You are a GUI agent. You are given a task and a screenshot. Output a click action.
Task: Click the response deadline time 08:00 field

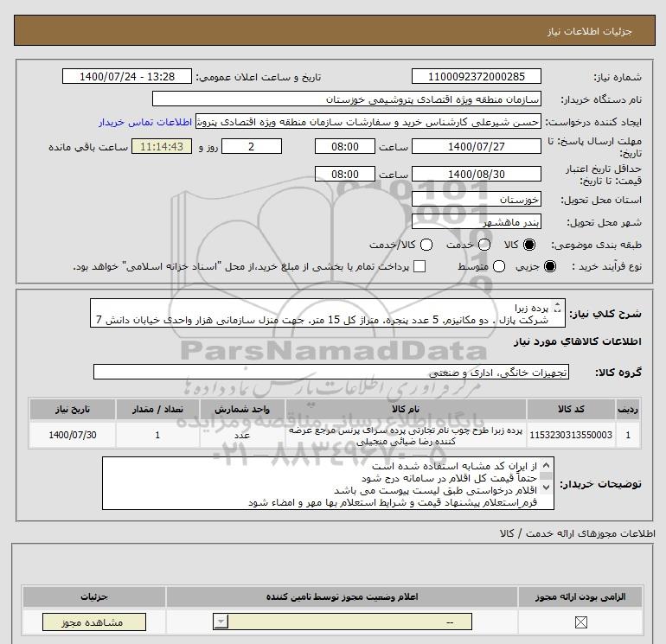(345, 146)
